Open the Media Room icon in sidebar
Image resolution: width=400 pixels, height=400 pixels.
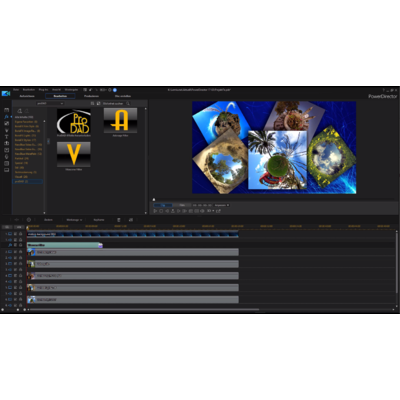6,110
